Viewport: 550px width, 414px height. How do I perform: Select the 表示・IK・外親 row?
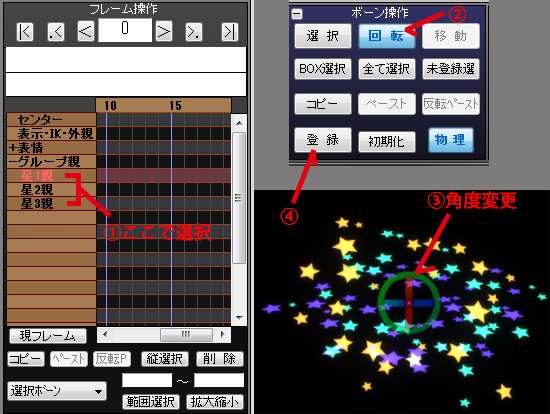tap(51, 134)
